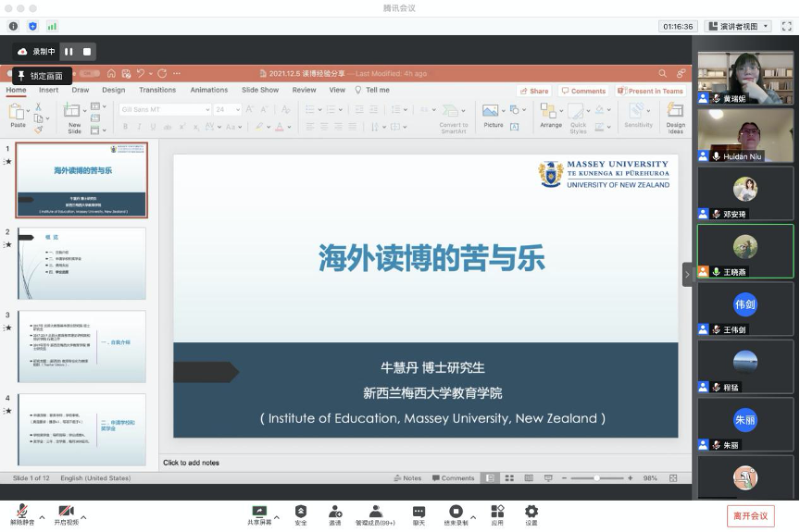
Task: Click the End Recording (结束录制) icon
Action: (456, 511)
